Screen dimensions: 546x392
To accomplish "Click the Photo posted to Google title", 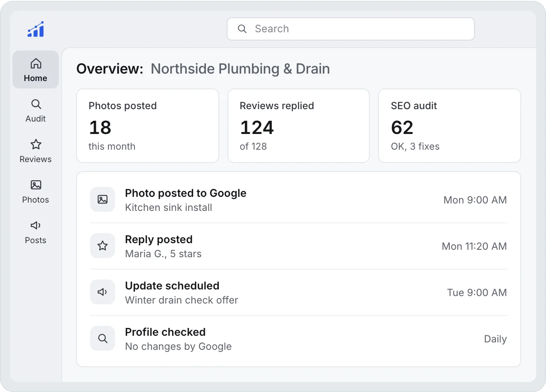I will [x=186, y=193].
